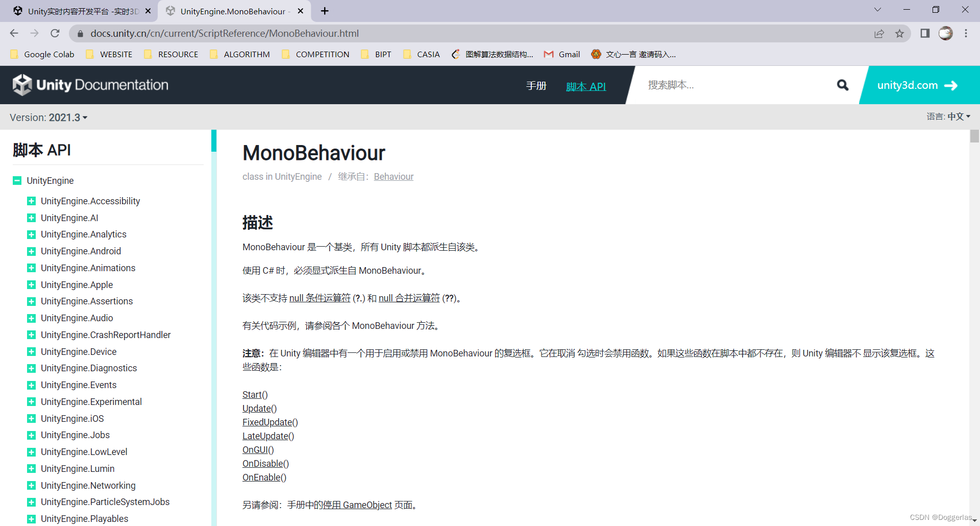Open the Chrome three-dot menu
Viewport: 980px width, 526px height.
(x=966, y=33)
